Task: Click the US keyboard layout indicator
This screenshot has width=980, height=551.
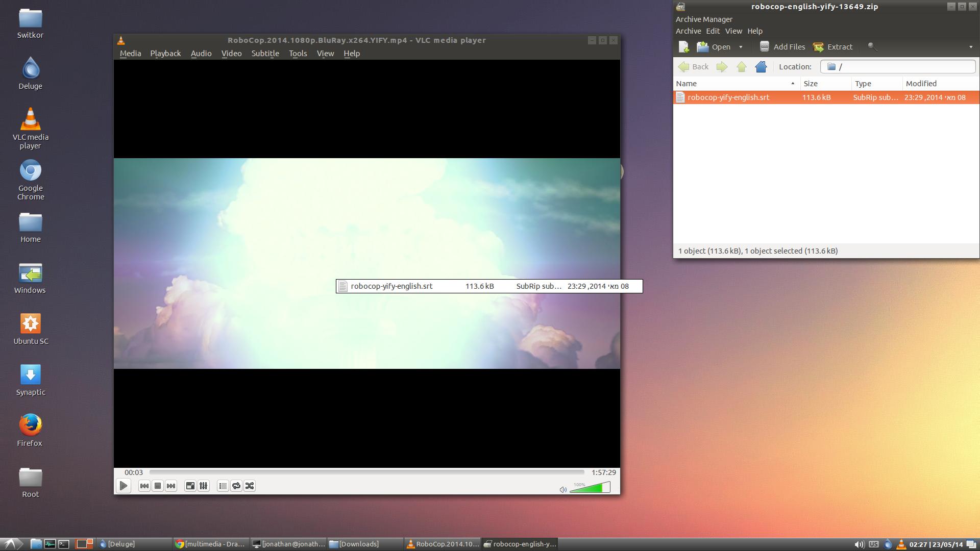Action: pyautogui.click(x=874, y=544)
